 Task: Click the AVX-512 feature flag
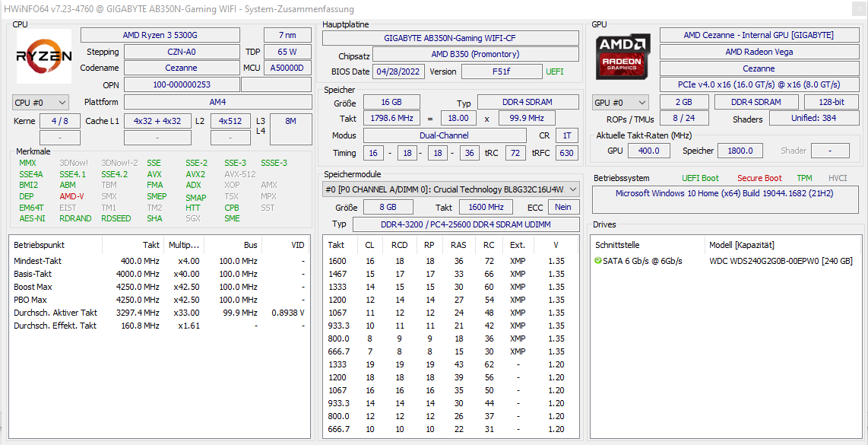pyautogui.click(x=240, y=174)
